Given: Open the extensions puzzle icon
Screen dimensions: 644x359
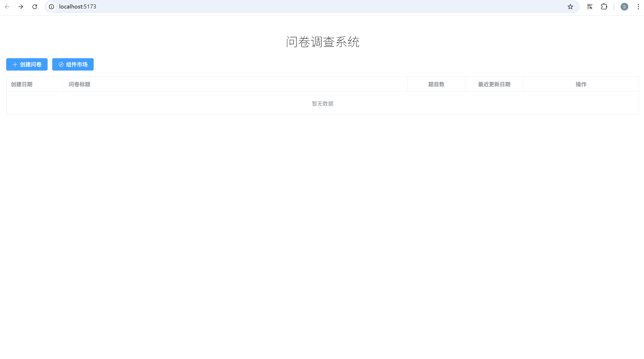Looking at the screenshot, I should pos(604,7).
